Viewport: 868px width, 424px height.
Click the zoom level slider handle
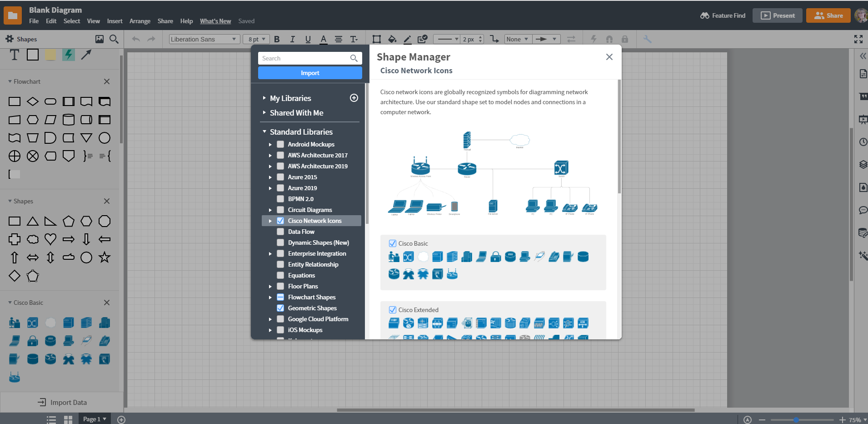pyautogui.click(x=796, y=419)
